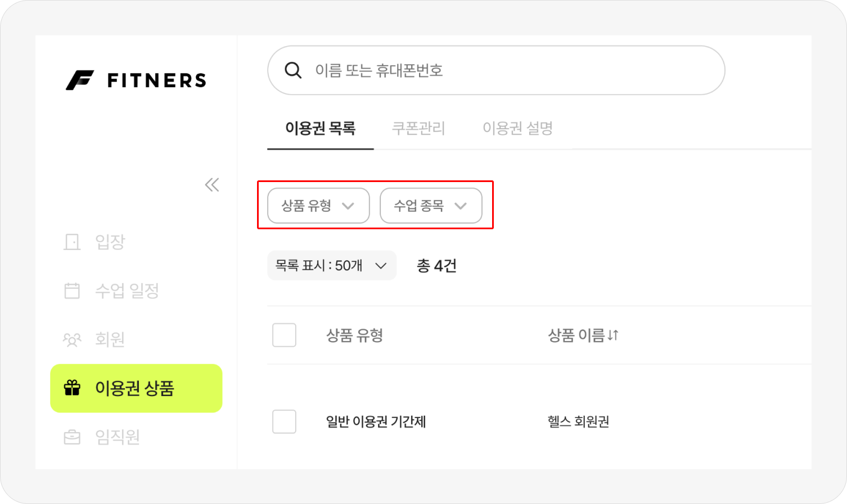Click the FITNERS logo icon
The image size is (847, 504).
(80, 80)
